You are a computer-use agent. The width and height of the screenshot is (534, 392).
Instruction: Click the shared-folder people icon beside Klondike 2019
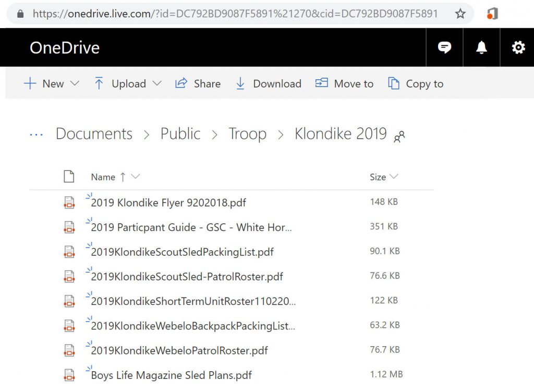coord(399,137)
